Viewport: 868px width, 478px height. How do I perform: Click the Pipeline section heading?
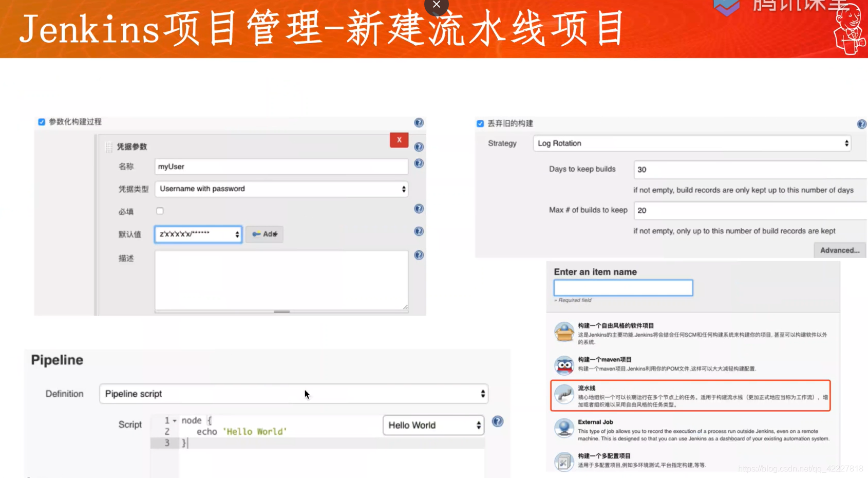coord(57,360)
